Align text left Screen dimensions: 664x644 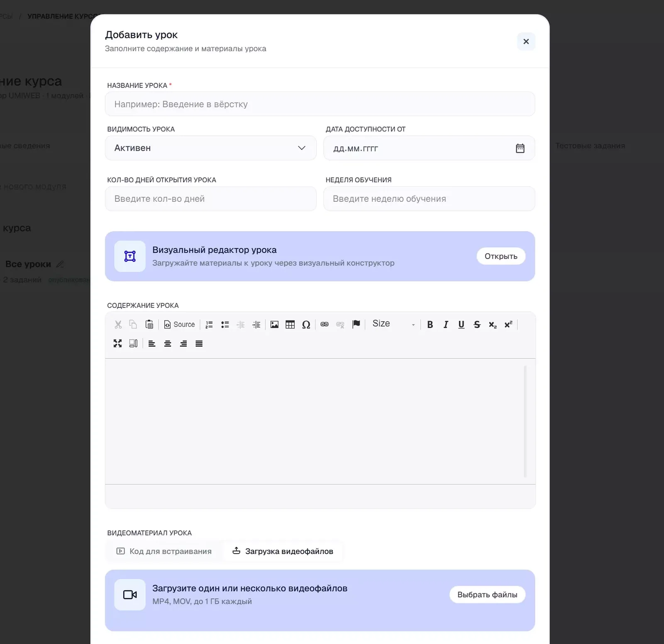click(x=152, y=343)
